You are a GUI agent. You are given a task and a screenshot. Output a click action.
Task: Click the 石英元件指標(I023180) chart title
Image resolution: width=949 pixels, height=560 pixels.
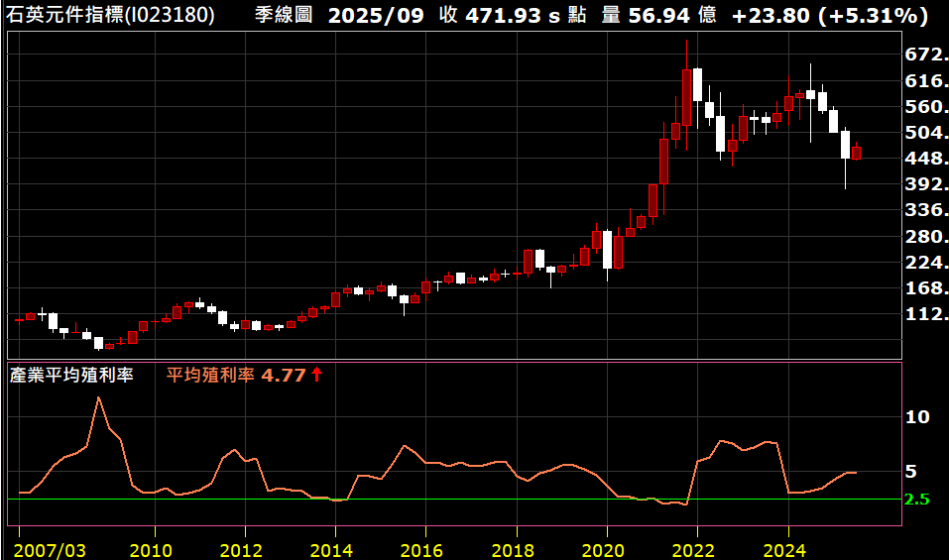[110, 16]
